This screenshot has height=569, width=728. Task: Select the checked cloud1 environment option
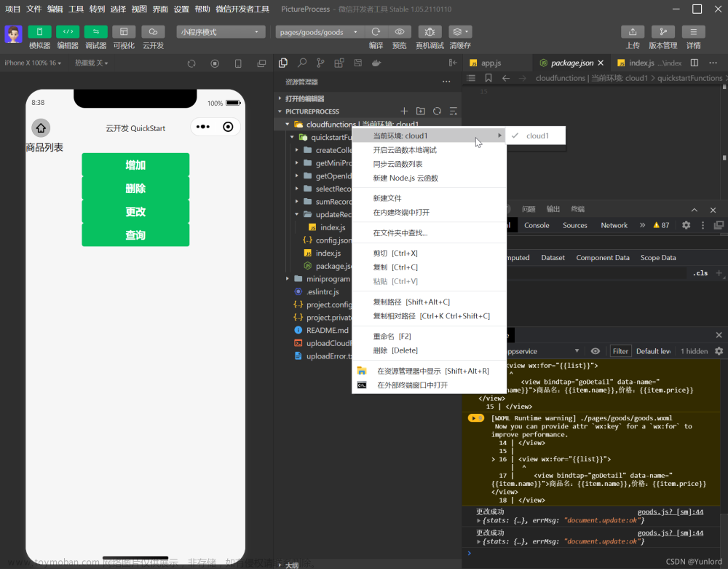coord(536,136)
